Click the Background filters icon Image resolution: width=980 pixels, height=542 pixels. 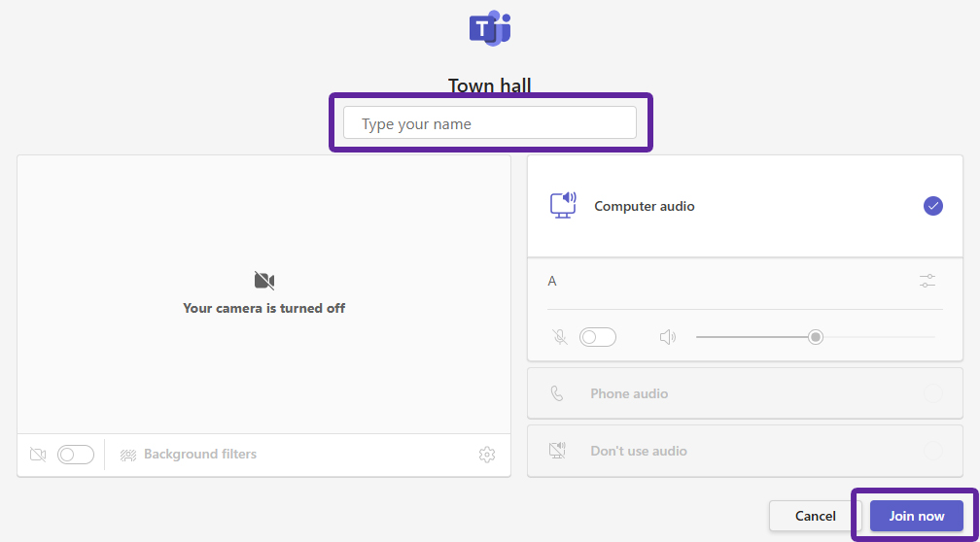[x=128, y=455]
